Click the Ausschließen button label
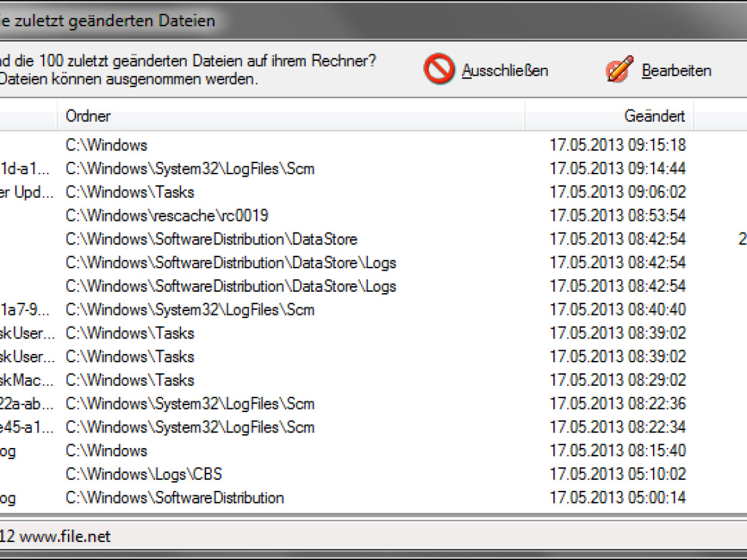747x560 pixels. pos(504,71)
